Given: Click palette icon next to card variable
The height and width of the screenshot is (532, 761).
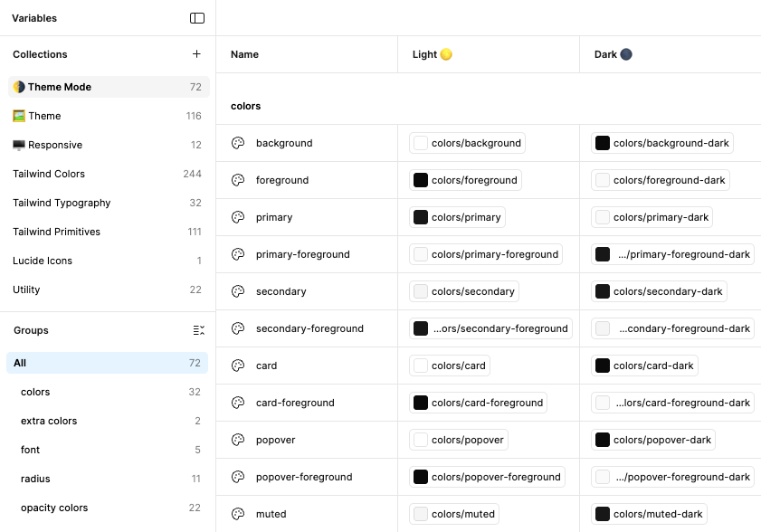Looking at the screenshot, I should (238, 366).
